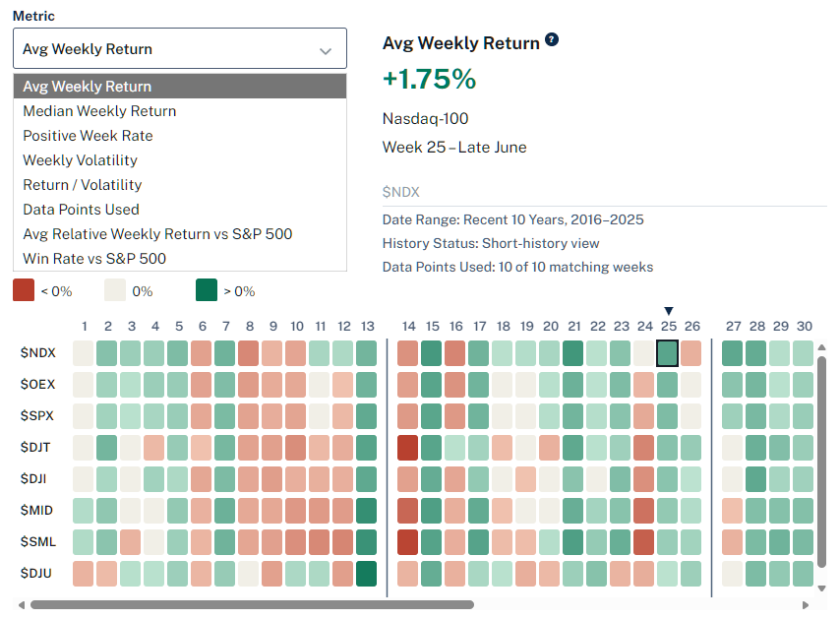Image resolution: width=840 pixels, height=619 pixels.
Task: Select Avg Weekly Return option
Action: 180,87
